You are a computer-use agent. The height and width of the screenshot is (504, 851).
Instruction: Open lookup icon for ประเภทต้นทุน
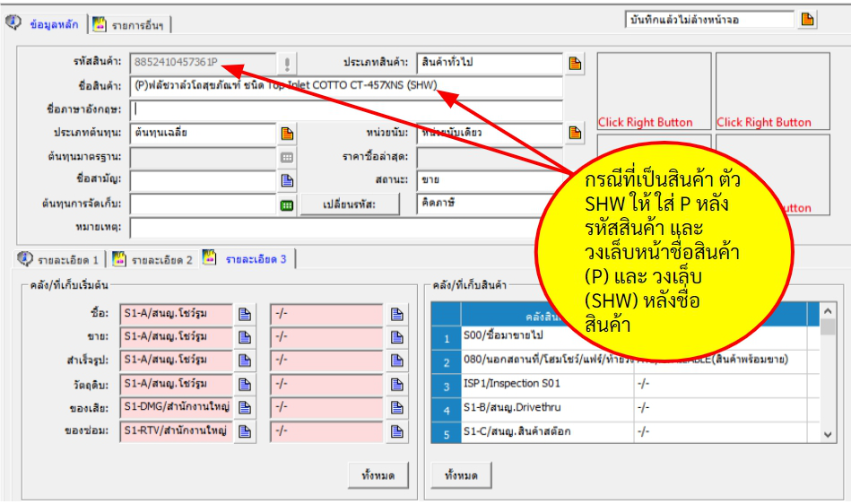point(287,134)
